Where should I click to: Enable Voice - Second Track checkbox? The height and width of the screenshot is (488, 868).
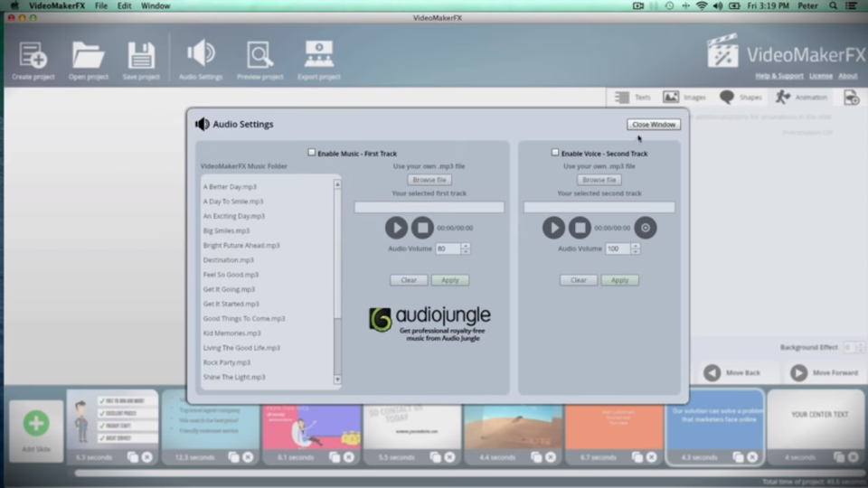tap(555, 152)
